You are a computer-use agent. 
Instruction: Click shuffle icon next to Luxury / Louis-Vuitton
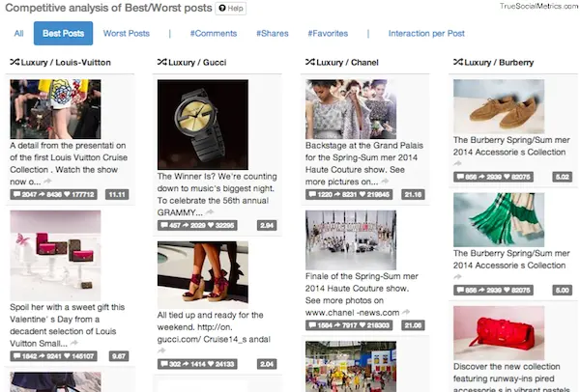point(14,62)
